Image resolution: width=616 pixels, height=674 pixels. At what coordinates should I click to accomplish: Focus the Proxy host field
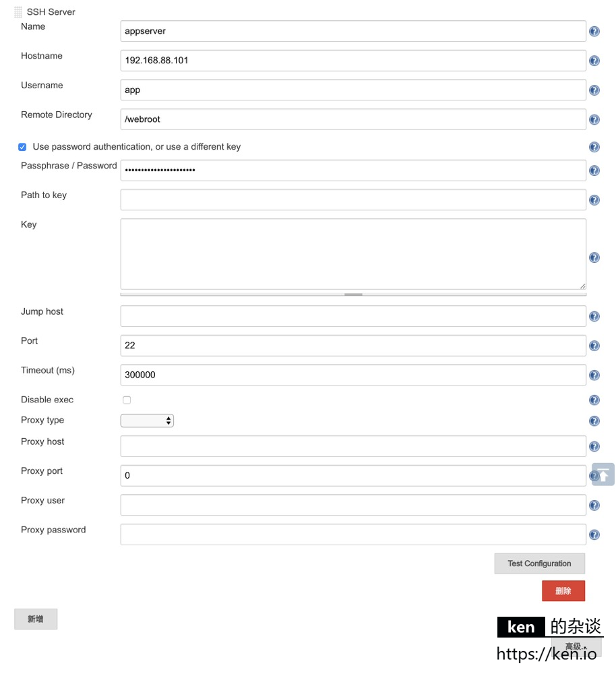(x=353, y=446)
